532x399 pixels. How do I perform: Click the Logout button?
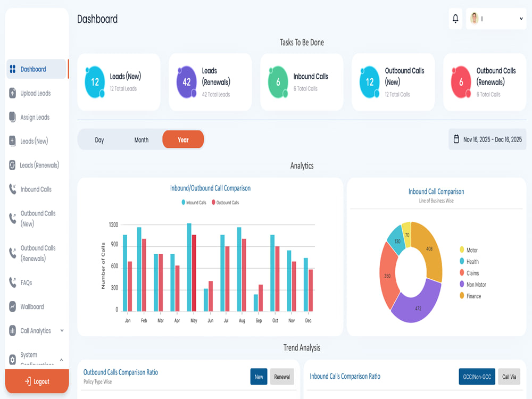(37, 381)
